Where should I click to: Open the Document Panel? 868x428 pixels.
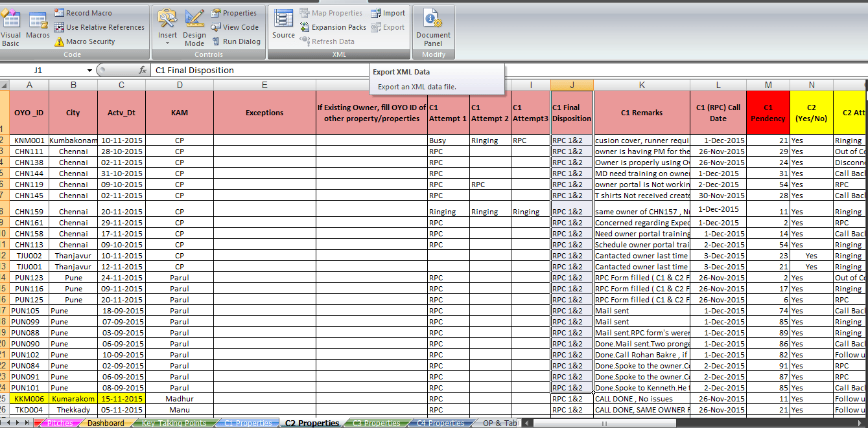pos(433,28)
